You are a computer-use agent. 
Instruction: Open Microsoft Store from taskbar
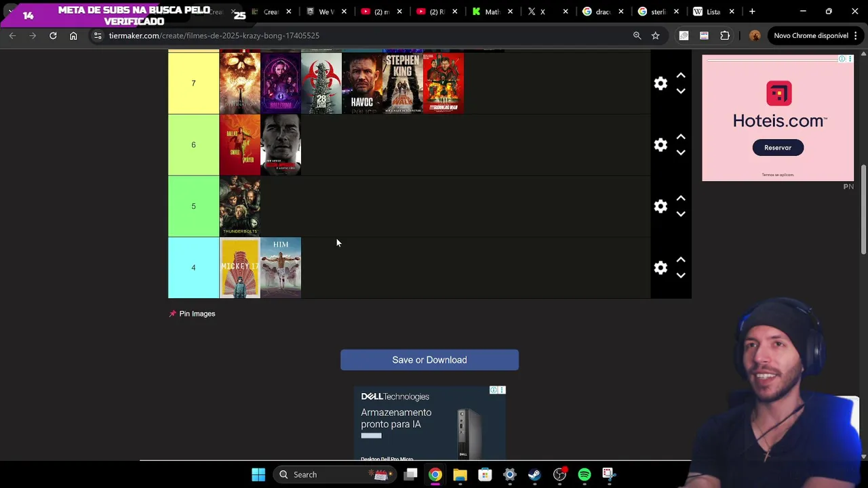click(485, 474)
